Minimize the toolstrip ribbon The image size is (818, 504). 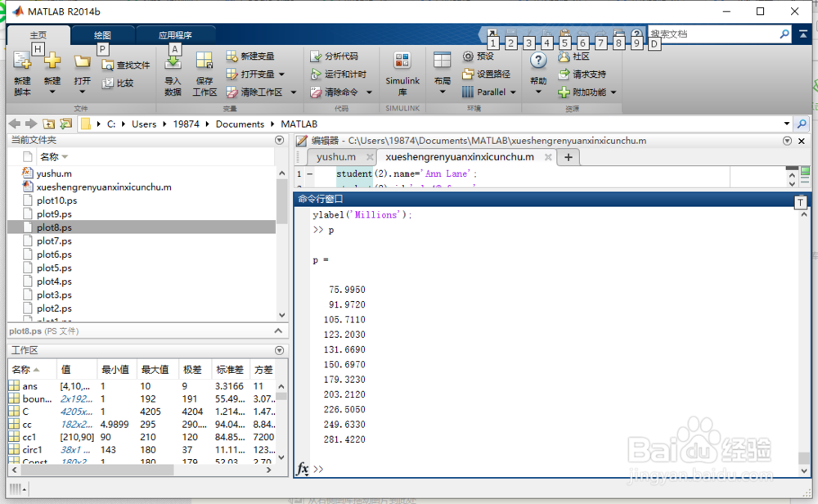[803, 34]
